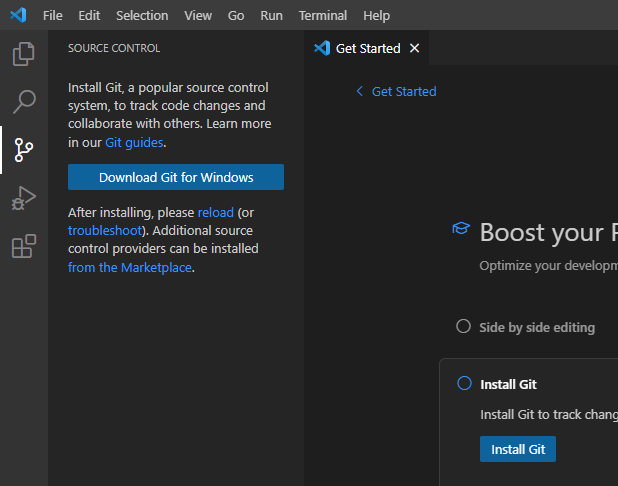Click the VS Code icon on Get Started tab
This screenshot has width=618, height=486.
pos(322,48)
